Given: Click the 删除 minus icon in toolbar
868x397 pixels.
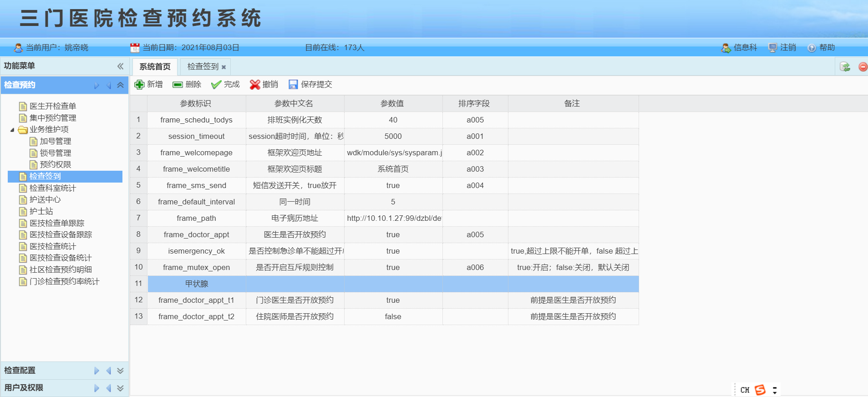Looking at the screenshot, I should (x=178, y=85).
